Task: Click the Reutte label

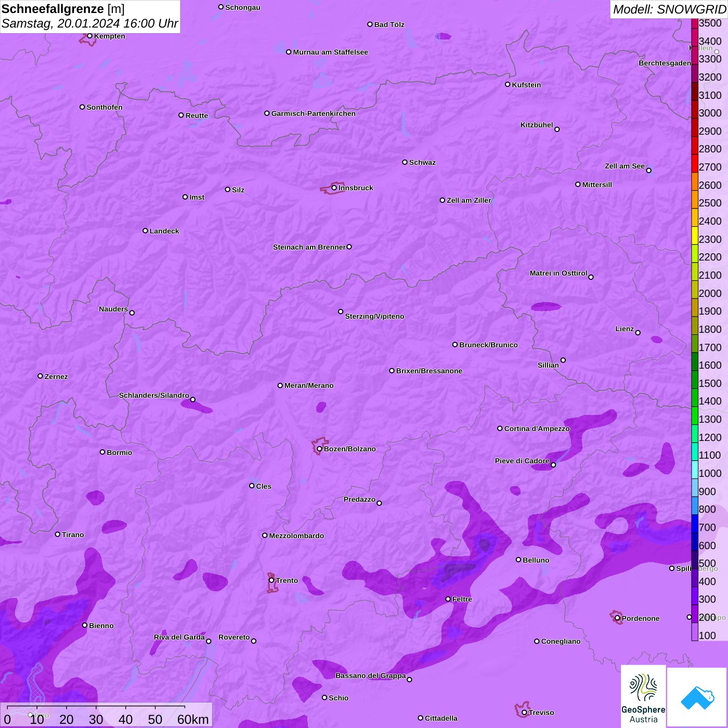Action: click(197, 115)
